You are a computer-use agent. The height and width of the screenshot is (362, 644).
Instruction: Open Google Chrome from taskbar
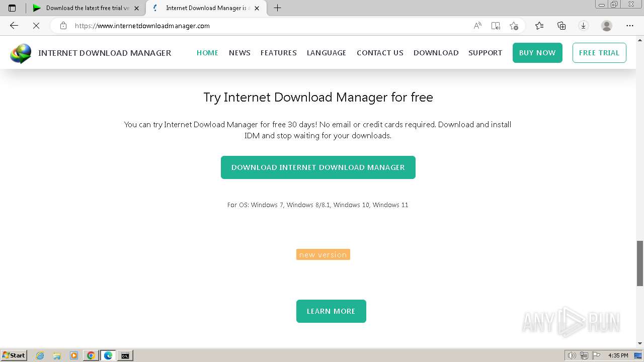click(91, 355)
